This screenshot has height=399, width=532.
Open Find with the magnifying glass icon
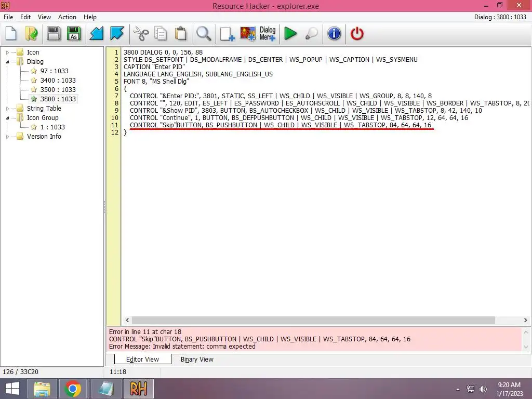[x=204, y=34]
